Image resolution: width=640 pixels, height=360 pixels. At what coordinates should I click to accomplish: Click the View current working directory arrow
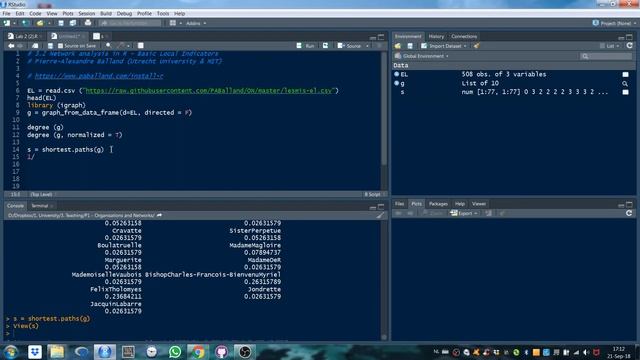coord(160,215)
